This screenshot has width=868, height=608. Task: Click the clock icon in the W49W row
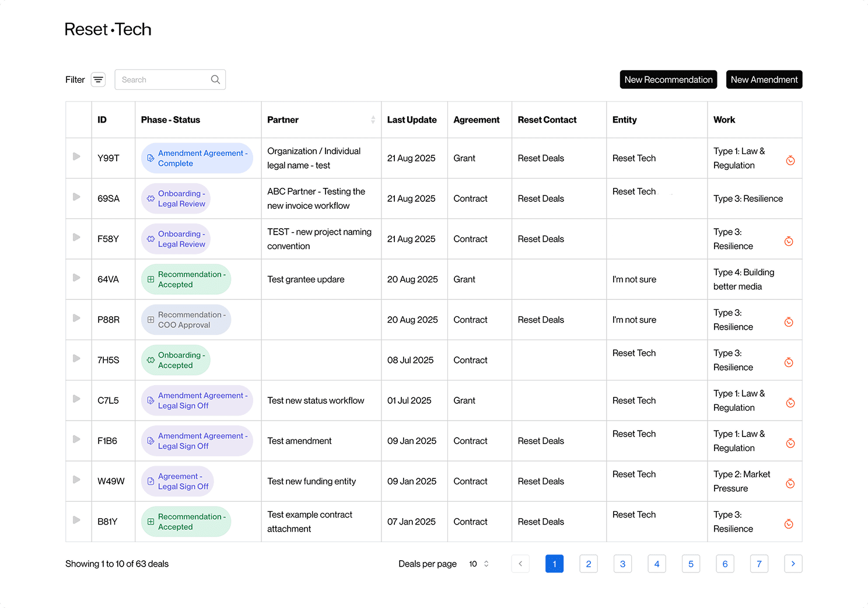[790, 484]
